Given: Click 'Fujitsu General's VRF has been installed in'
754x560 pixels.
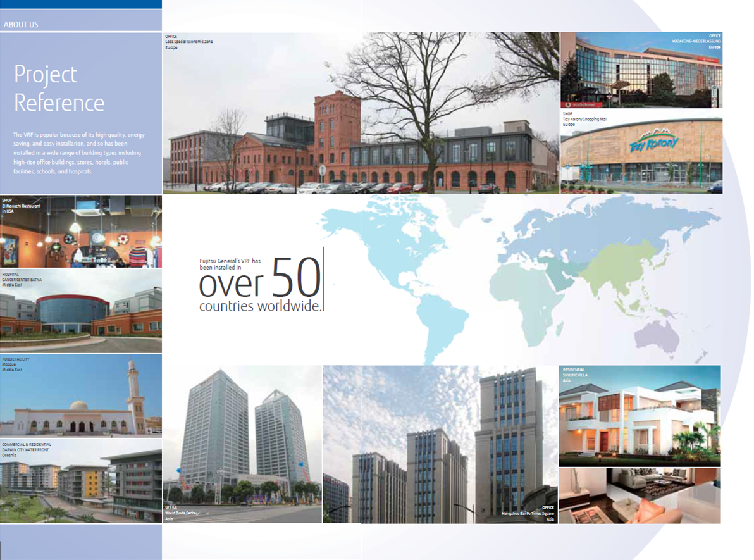Looking at the screenshot, I should (x=230, y=264).
